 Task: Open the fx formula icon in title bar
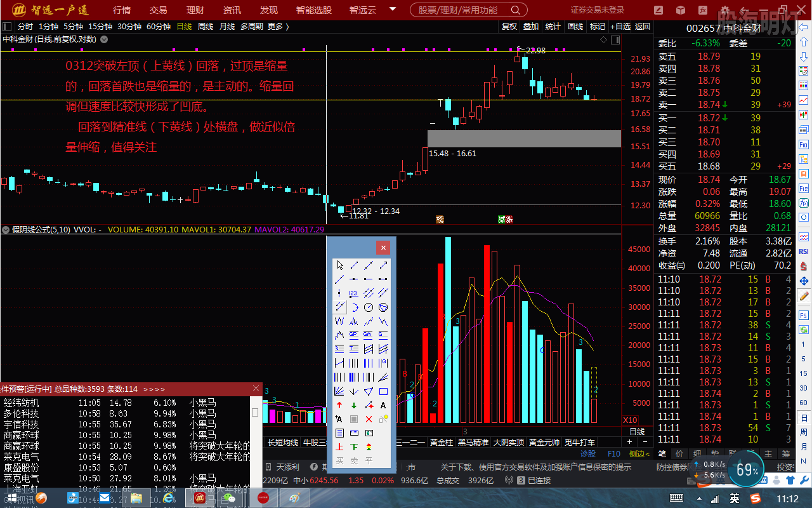(703, 10)
